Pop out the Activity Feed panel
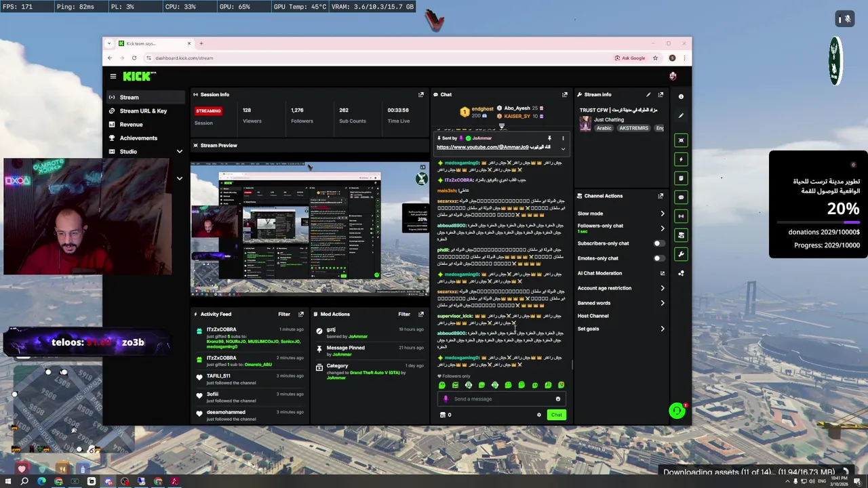The height and width of the screenshot is (488, 868). click(301, 314)
